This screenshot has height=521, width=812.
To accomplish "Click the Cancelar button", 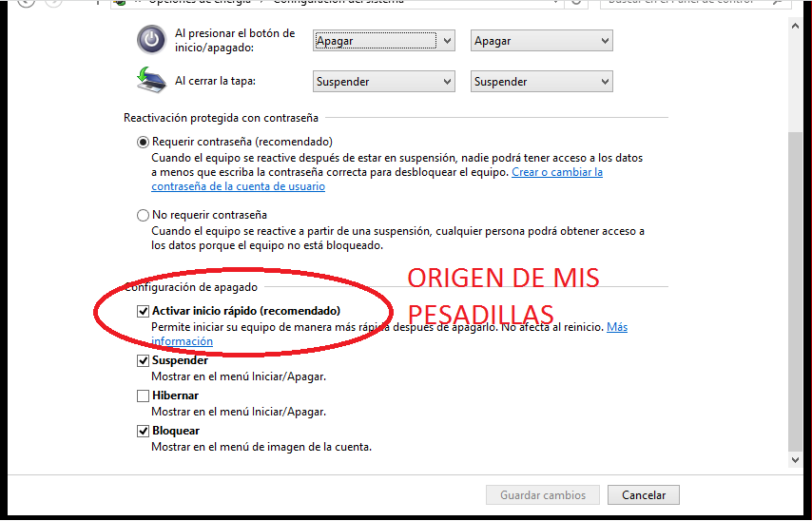I will (x=644, y=495).
